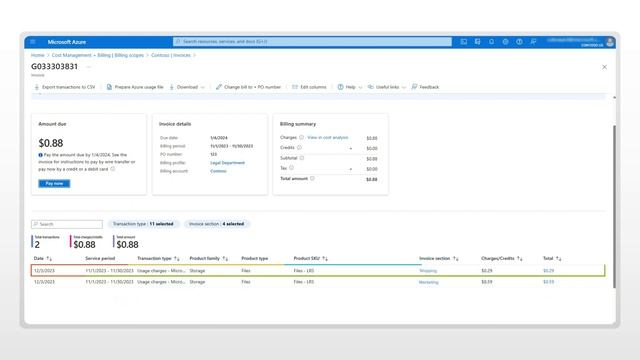Click the transactions Search field

[x=67, y=224]
